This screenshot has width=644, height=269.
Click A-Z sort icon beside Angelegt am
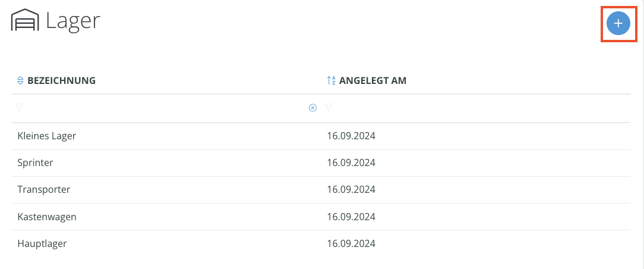(x=331, y=80)
